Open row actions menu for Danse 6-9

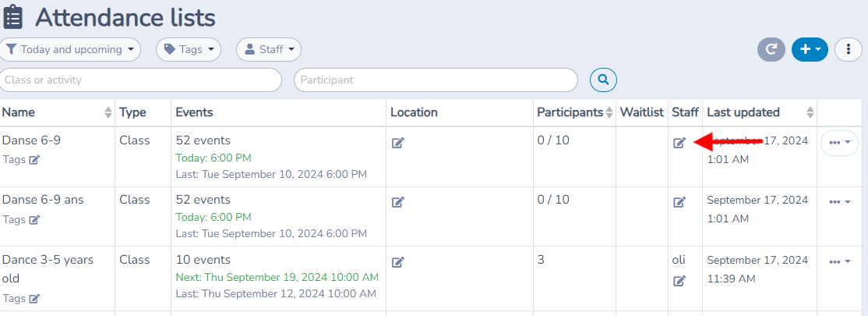839,143
